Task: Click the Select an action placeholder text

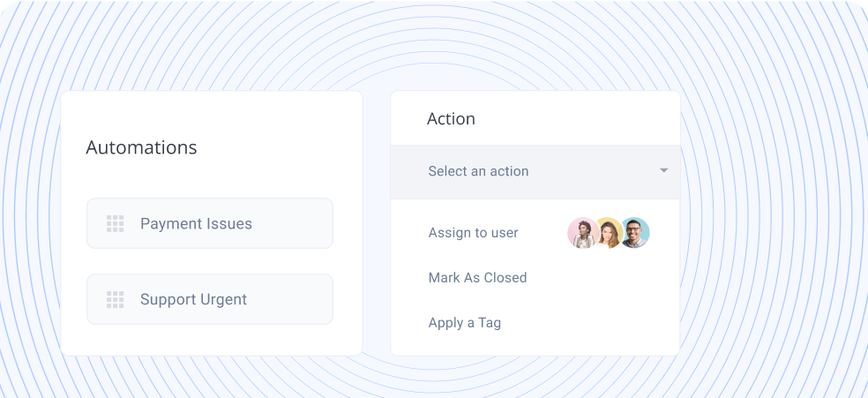Action: click(x=478, y=172)
